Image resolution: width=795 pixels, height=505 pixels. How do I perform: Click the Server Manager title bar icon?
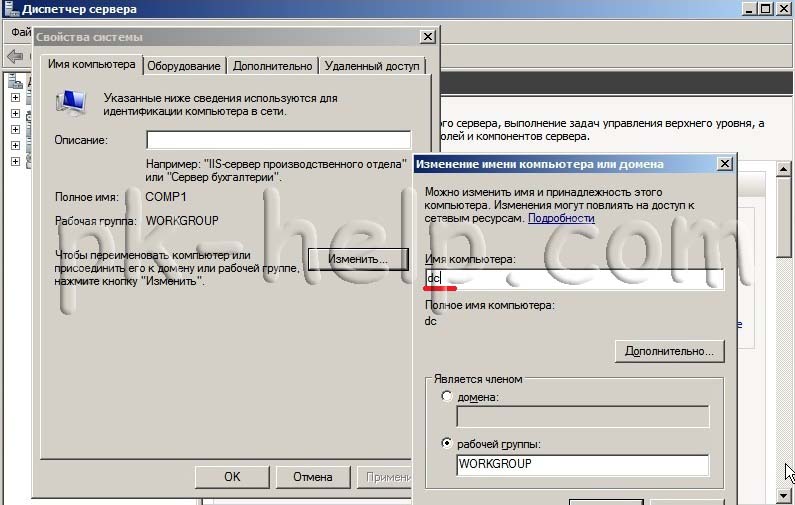click(x=9, y=10)
